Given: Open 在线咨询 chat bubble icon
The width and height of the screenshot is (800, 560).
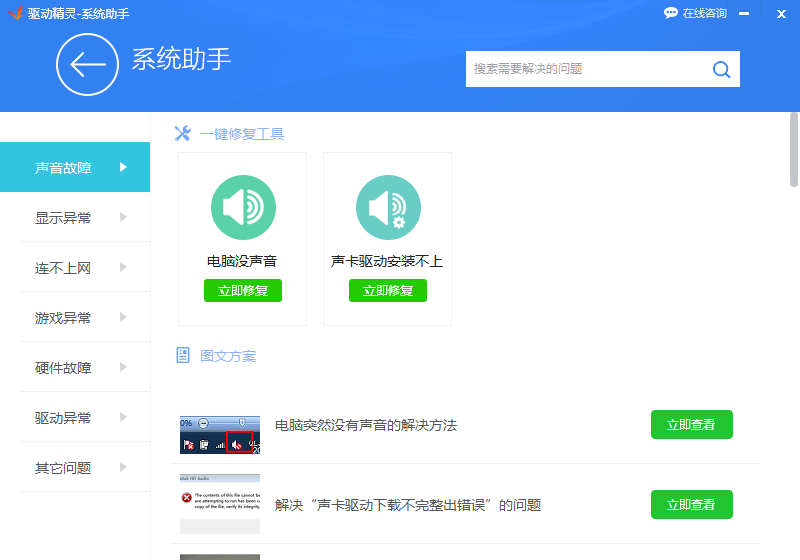Looking at the screenshot, I should click(x=671, y=13).
